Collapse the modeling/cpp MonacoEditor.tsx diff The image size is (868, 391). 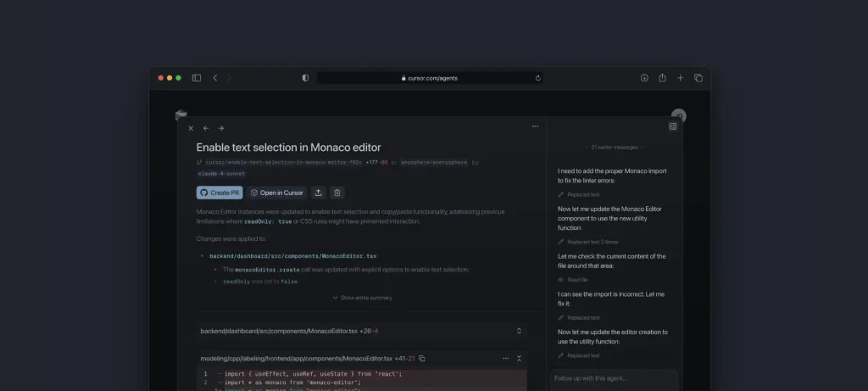coord(519,358)
